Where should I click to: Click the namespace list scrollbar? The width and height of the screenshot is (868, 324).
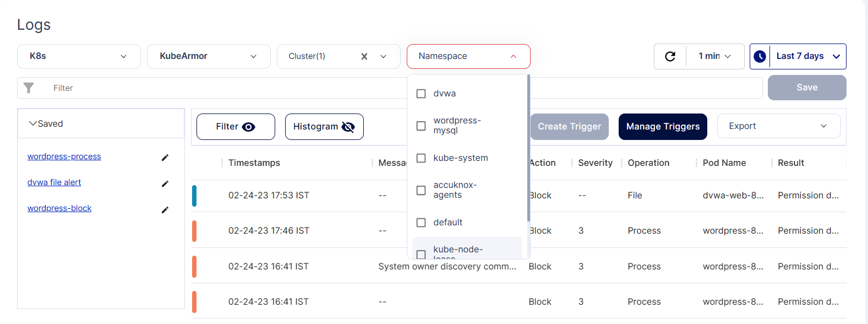pyautogui.click(x=528, y=148)
